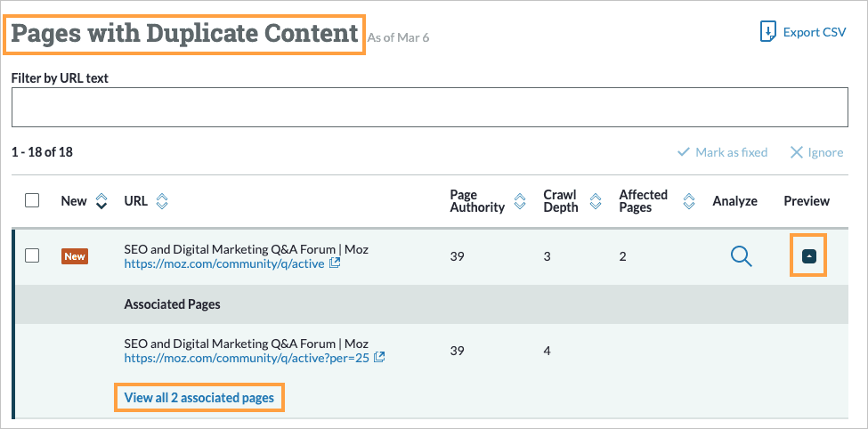The image size is (868, 429).
Task: Click external link icon beside moz.com/community/q/active
Action: click(x=335, y=263)
